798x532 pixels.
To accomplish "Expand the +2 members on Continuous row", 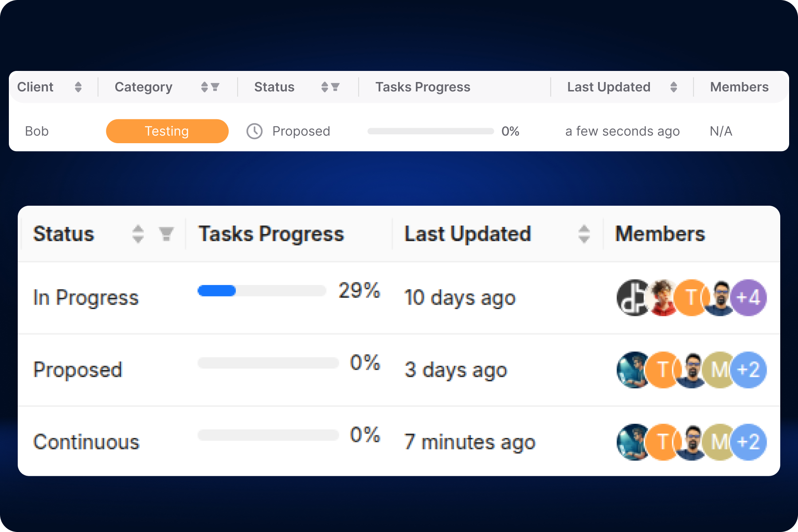I will (749, 442).
